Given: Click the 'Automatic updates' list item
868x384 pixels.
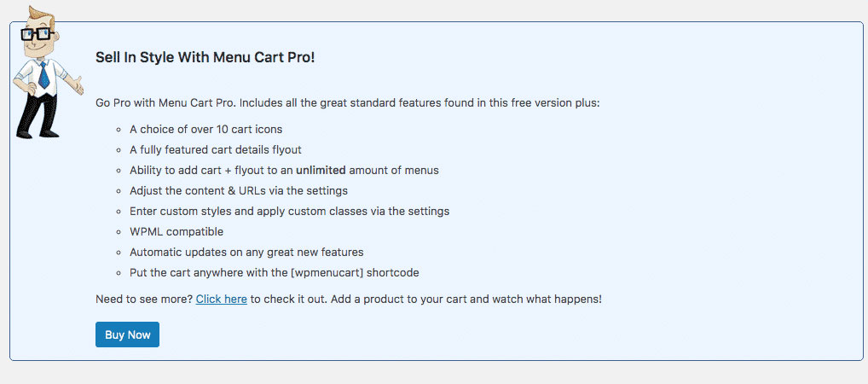Looking at the screenshot, I should [x=246, y=252].
